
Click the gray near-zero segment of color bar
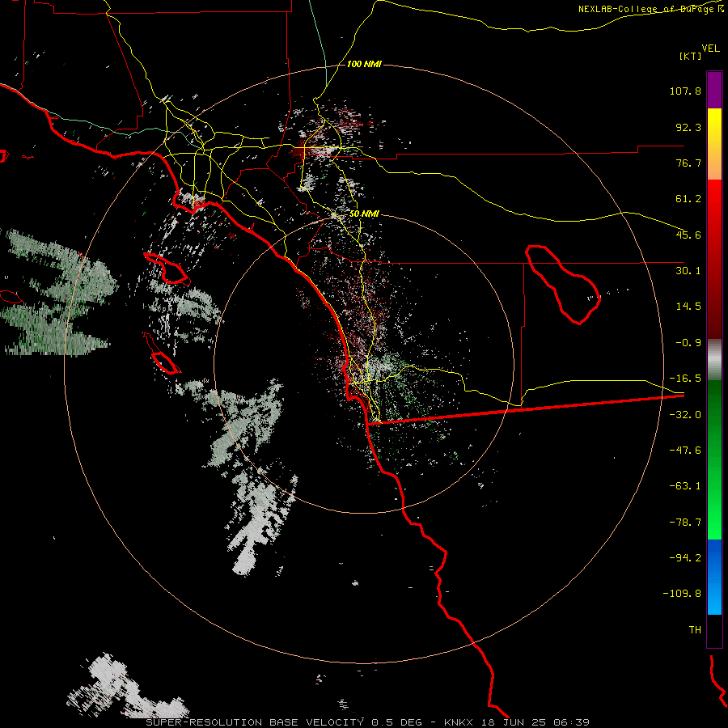pyautogui.click(x=714, y=360)
